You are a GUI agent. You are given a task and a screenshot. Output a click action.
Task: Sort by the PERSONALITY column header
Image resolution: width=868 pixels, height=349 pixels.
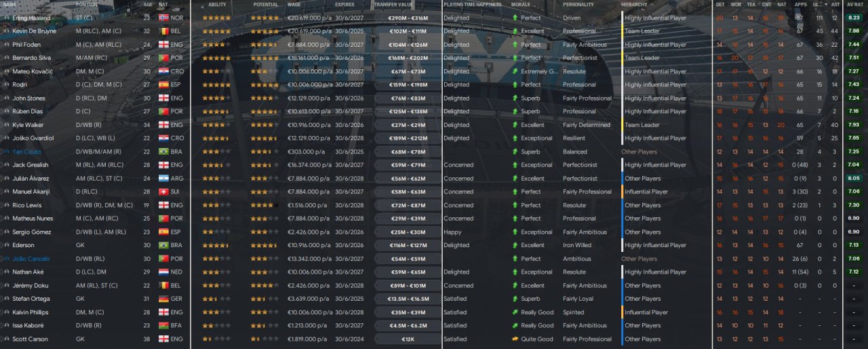click(578, 4)
